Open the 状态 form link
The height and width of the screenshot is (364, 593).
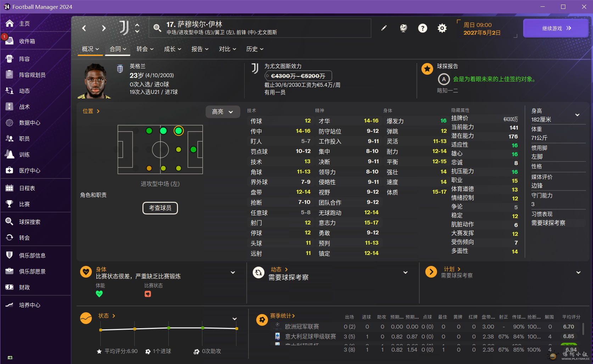pyautogui.click(x=107, y=316)
